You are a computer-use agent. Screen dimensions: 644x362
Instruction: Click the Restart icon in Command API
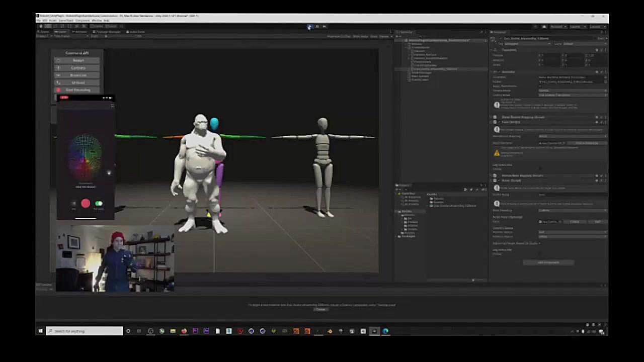click(x=58, y=60)
